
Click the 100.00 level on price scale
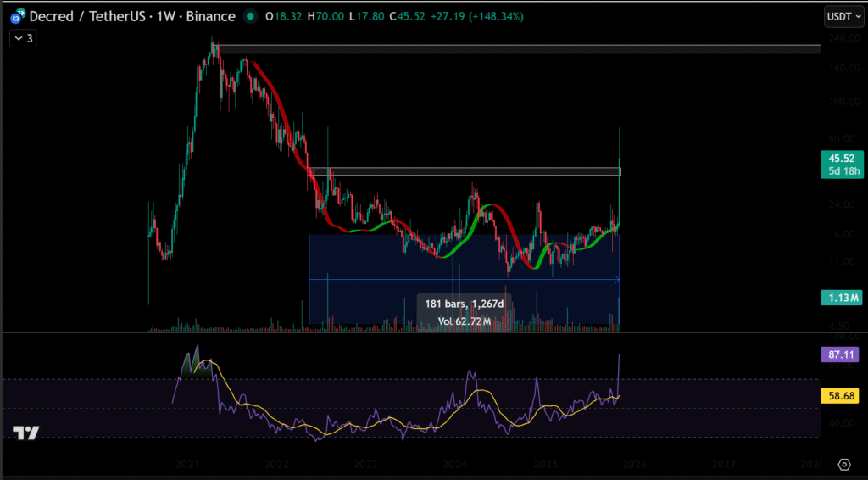point(839,102)
